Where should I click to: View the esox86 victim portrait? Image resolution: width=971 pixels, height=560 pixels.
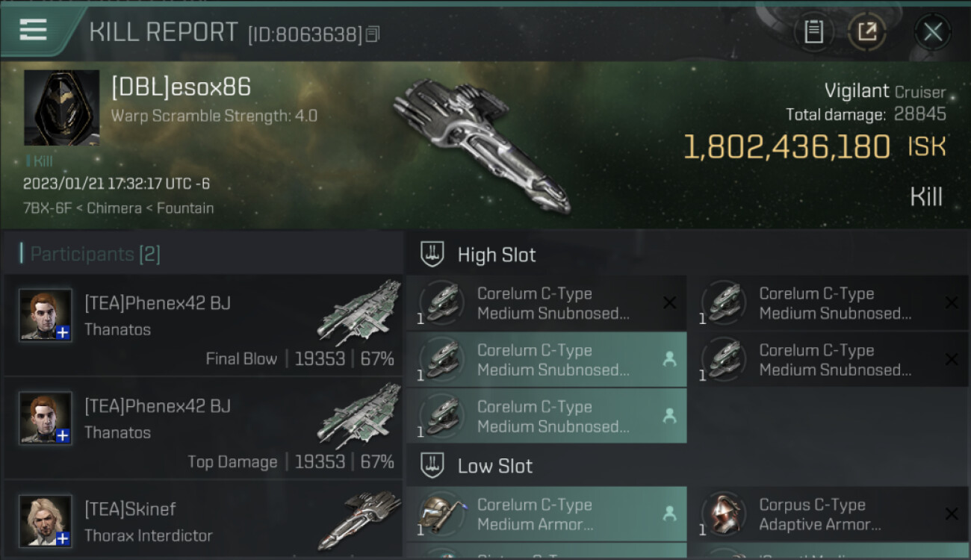click(x=61, y=108)
